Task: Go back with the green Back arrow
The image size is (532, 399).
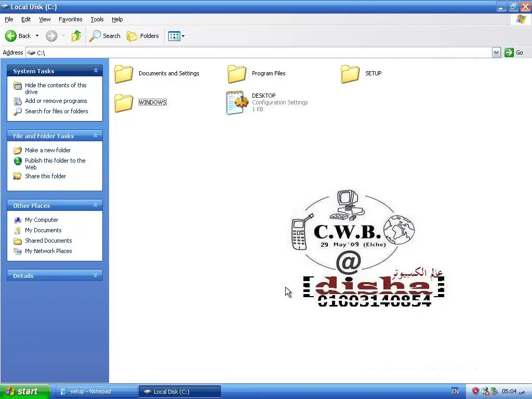Action: pyautogui.click(x=11, y=36)
